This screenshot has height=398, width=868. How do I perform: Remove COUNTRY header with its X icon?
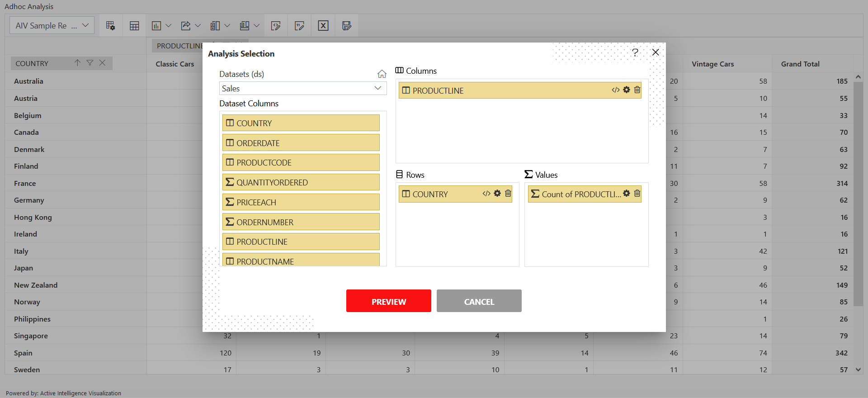(x=103, y=63)
